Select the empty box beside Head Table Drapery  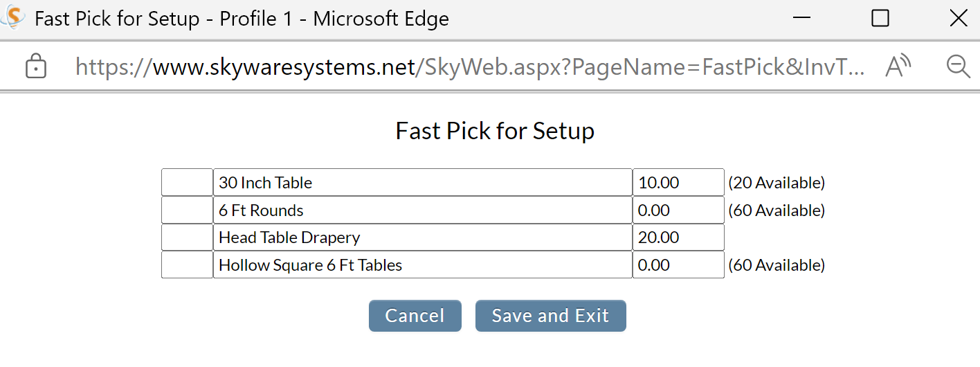(x=187, y=237)
